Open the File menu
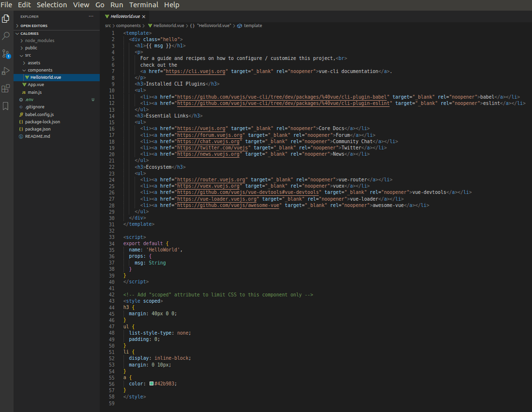 6,5
